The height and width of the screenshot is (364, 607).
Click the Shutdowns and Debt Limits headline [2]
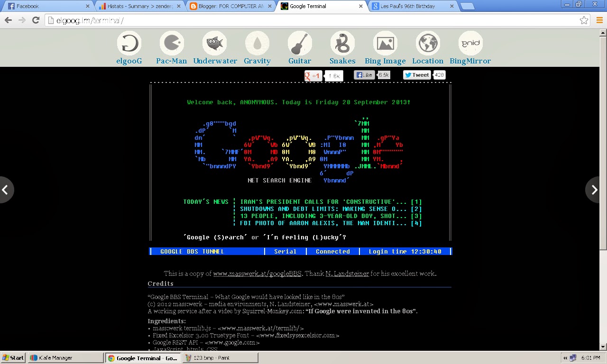point(331,209)
